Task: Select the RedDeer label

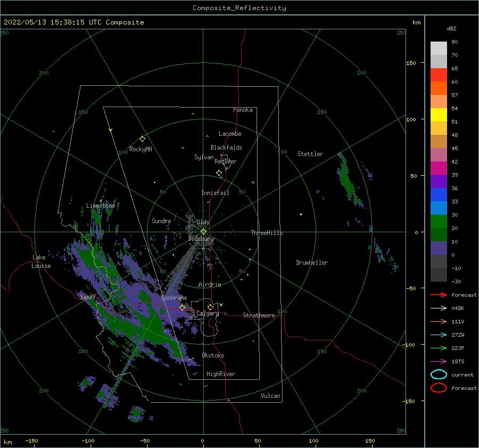Action: pyautogui.click(x=226, y=161)
